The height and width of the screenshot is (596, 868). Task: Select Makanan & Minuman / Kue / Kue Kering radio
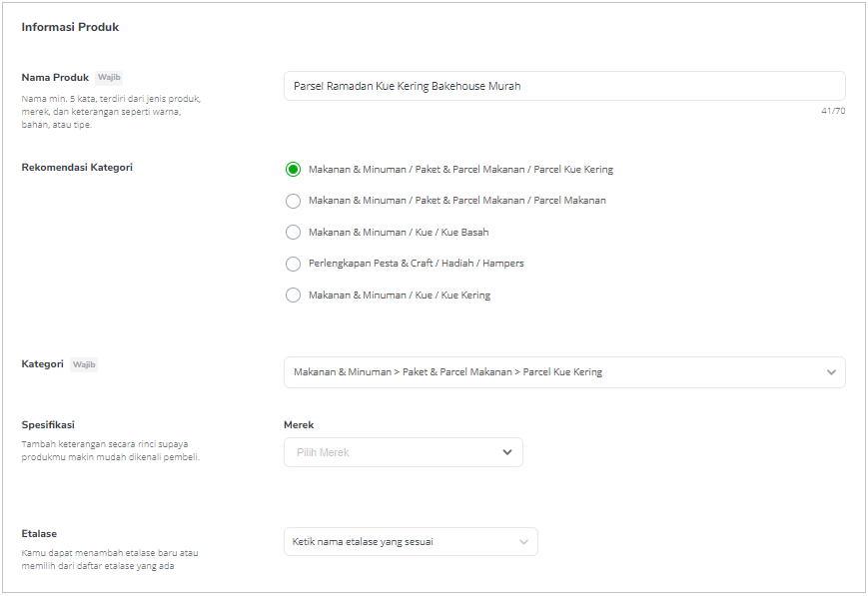293,295
